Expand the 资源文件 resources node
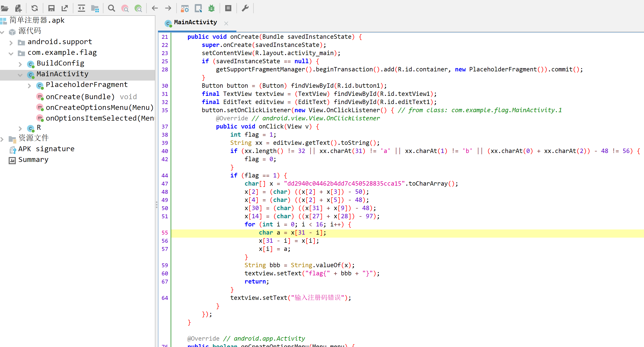Image resolution: width=644 pixels, height=347 pixels. [x=2, y=139]
